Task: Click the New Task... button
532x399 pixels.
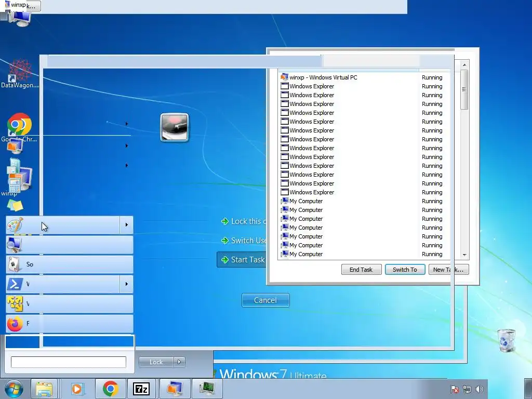Action: click(448, 270)
